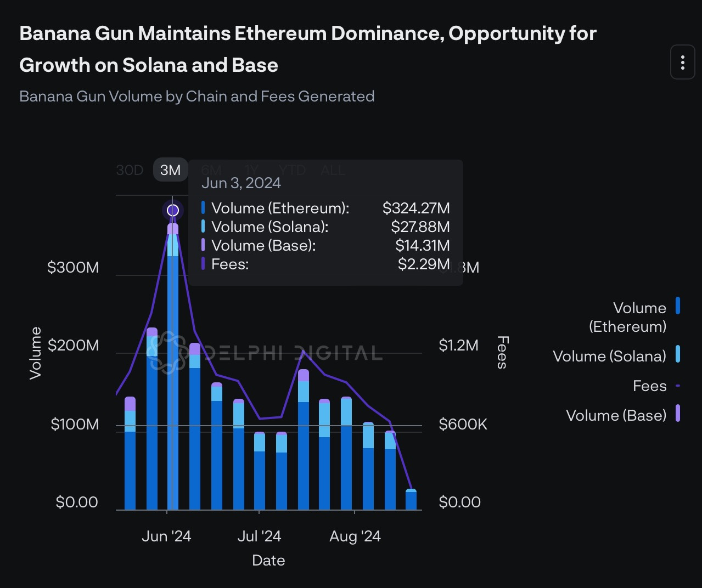
Task: Toggle Volume (Base) legend entry
Action: [624, 415]
